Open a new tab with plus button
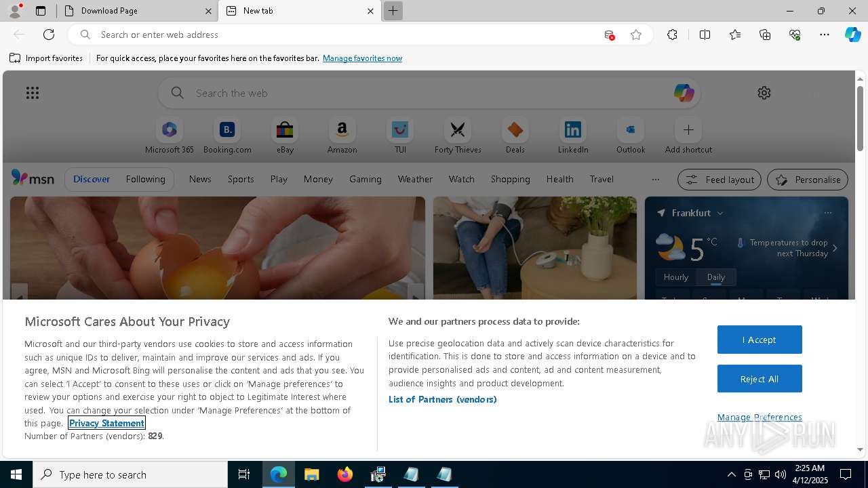The width and height of the screenshot is (868, 488). [x=393, y=11]
